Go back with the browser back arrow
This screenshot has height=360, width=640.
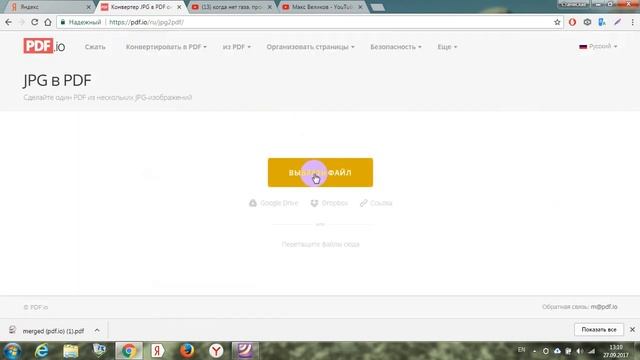point(9,22)
